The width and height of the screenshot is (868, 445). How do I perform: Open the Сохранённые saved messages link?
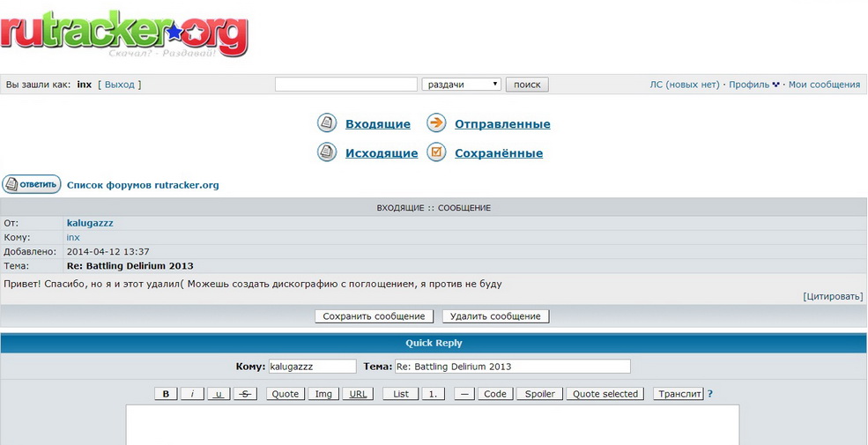coord(499,153)
